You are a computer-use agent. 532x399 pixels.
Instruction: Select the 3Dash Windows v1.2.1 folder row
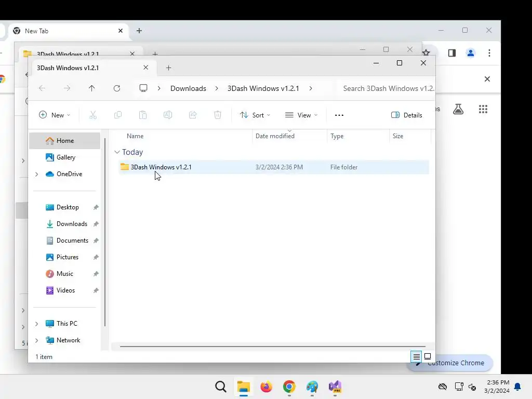tap(274, 167)
